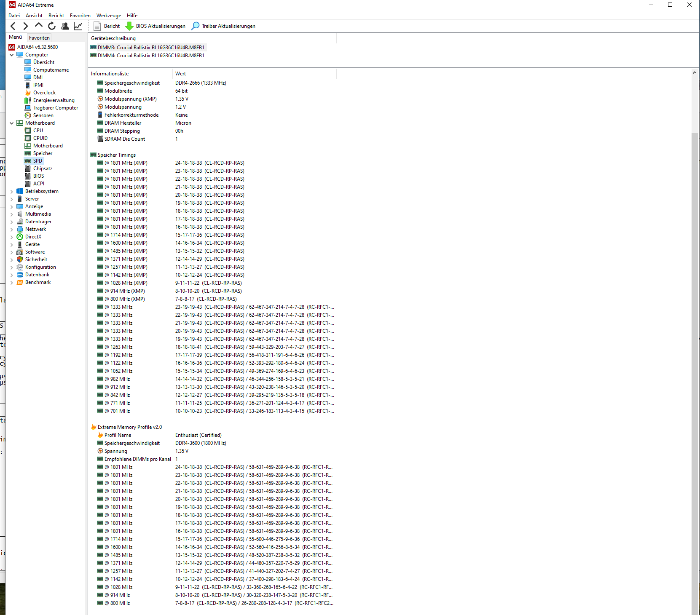The height and width of the screenshot is (615, 700).
Task: Select the AIDA64 v6.32.5600 root item
Action: (37, 47)
